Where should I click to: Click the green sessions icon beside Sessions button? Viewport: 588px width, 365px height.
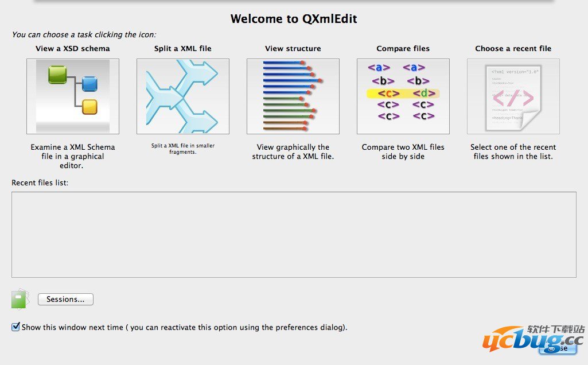(20, 298)
